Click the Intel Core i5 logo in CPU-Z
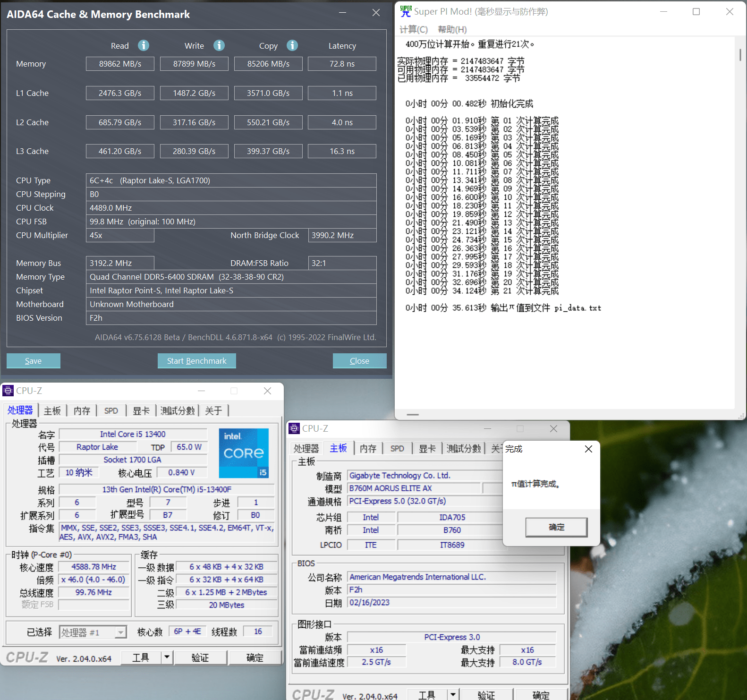 pos(244,453)
